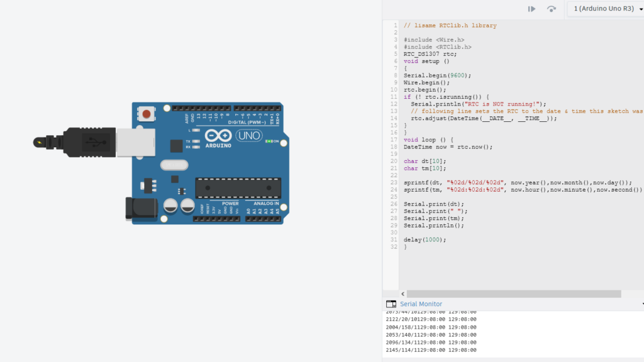The width and height of the screenshot is (644, 362).
Task: Select the Arduino's black power barrel jack
Action: click(142, 208)
